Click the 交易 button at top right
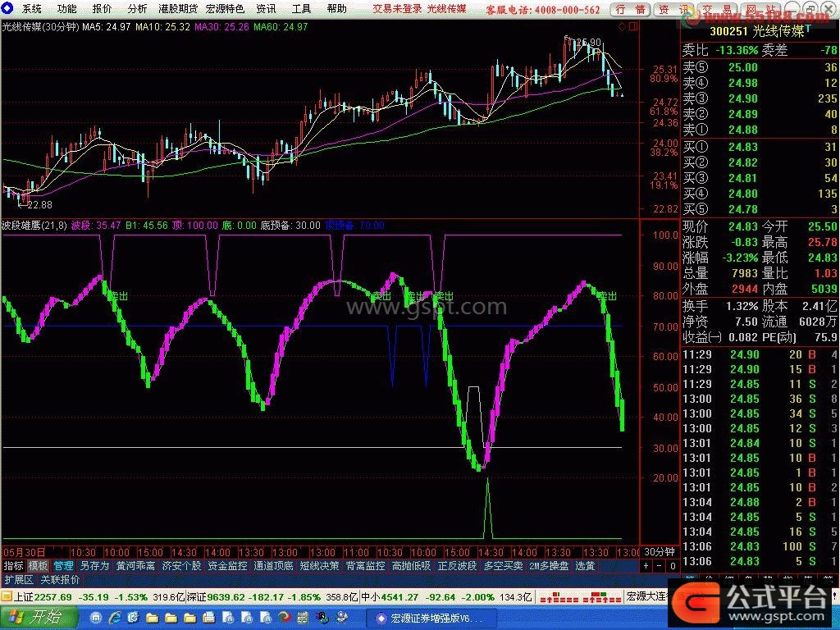 click(x=718, y=10)
